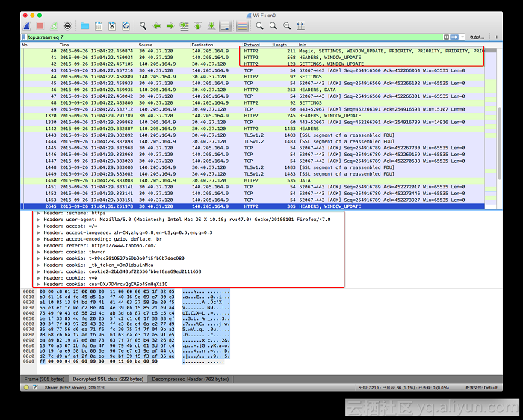Go back to previous packet
Viewport: 523px width, 420px height.
click(157, 26)
